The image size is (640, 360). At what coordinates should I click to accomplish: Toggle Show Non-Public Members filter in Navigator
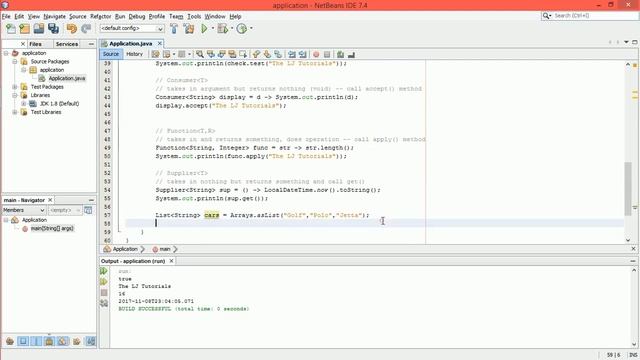[49, 341]
